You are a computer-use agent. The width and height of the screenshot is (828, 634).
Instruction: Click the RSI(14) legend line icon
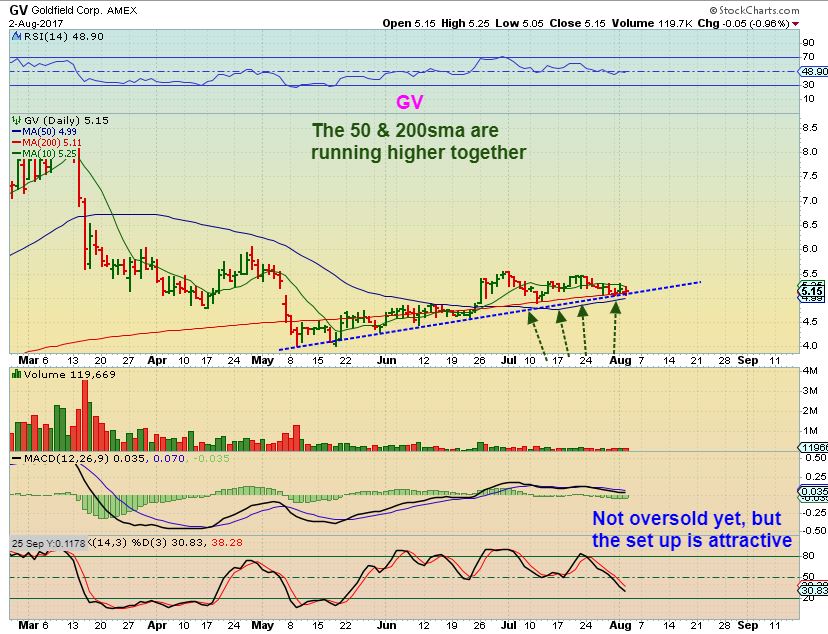[x=16, y=36]
